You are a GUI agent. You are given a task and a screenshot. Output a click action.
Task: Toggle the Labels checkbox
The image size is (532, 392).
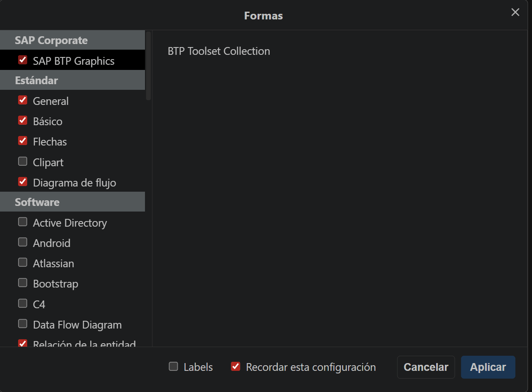[x=173, y=367]
